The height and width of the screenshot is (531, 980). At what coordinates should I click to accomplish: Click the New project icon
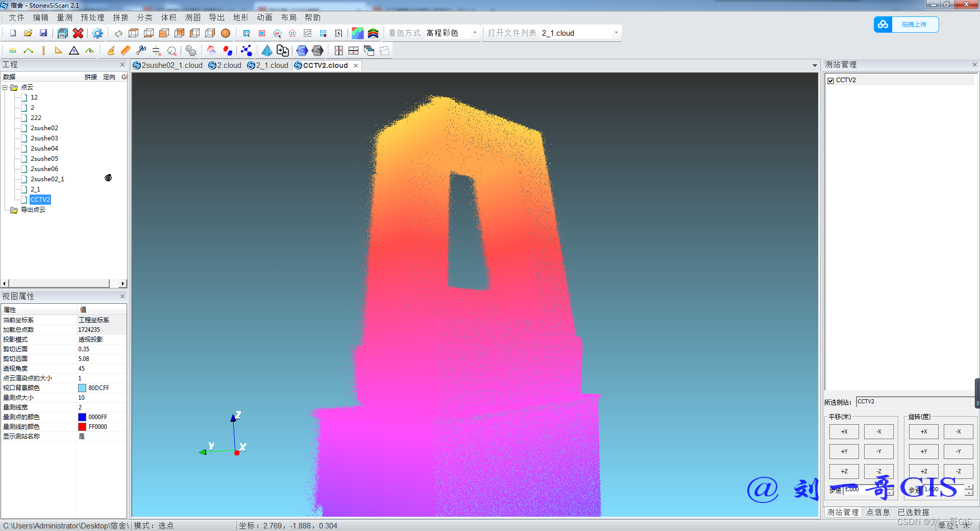point(13,33)
